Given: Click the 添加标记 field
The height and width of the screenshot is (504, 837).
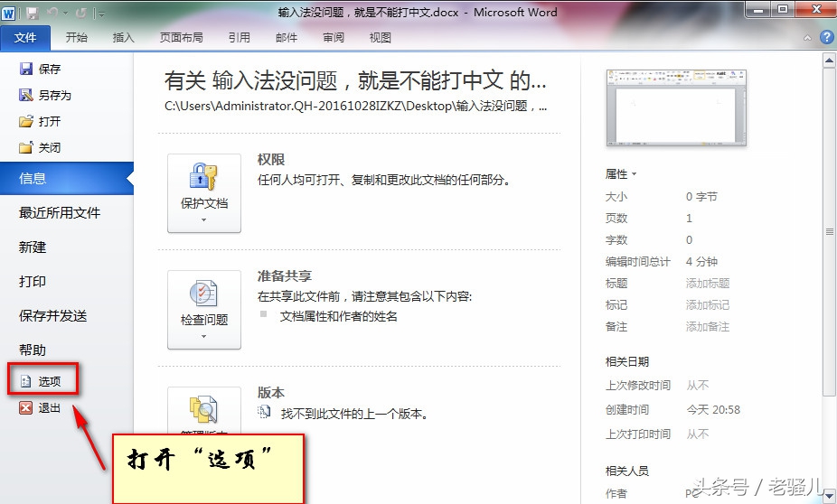Looking at the screenshot, I should pyautogui.click(x=708, y=305).
